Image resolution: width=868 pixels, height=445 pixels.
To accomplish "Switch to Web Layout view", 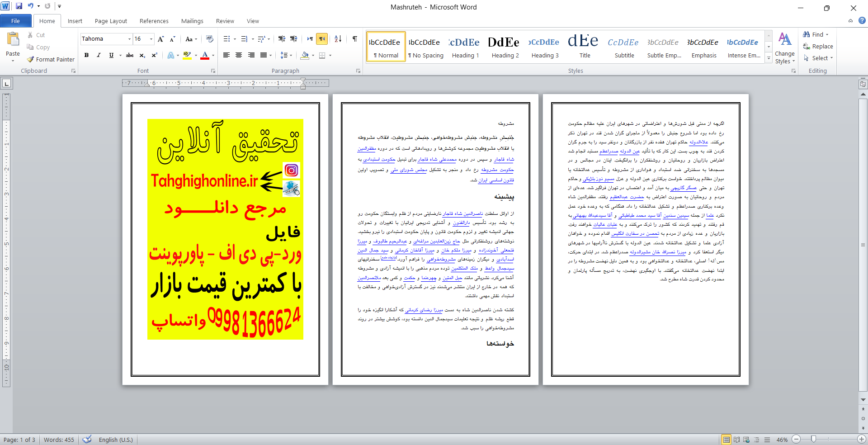I will [x=746, y=440].
